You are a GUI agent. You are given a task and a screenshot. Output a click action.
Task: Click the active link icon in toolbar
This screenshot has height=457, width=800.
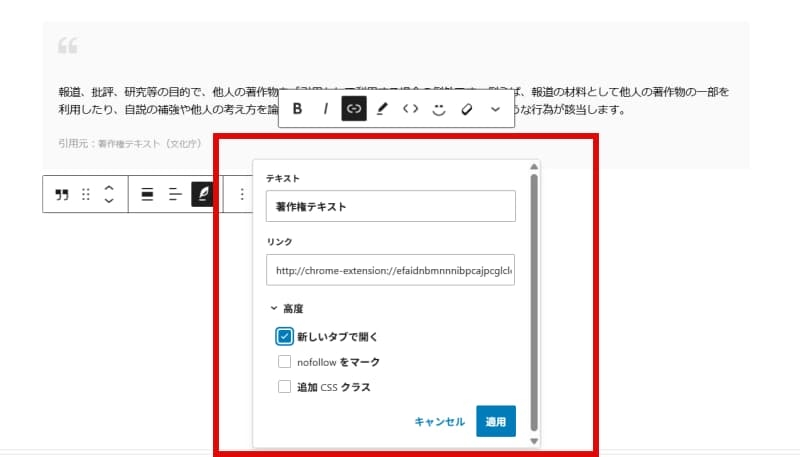pyautogui.click(x=354, y=109)
